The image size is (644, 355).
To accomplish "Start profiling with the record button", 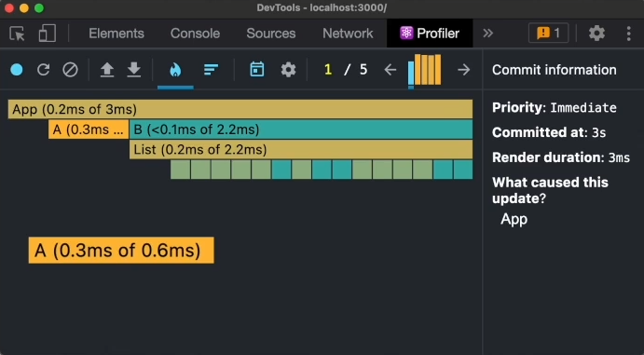I will pos(17,70).
